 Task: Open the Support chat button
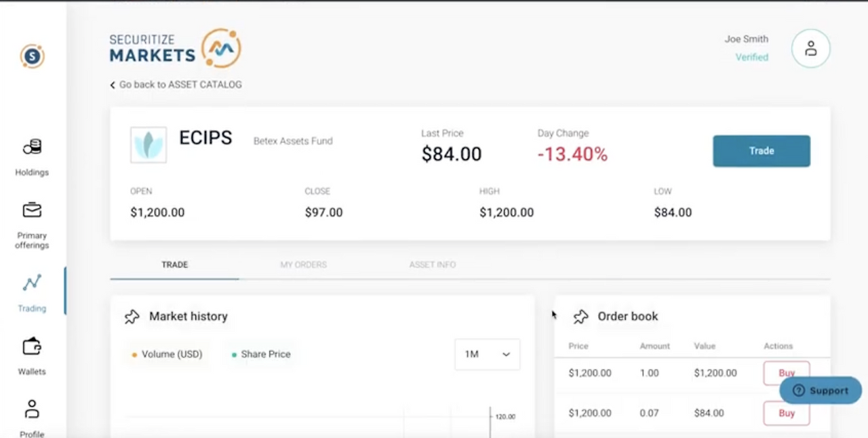(x=821, y=391)
